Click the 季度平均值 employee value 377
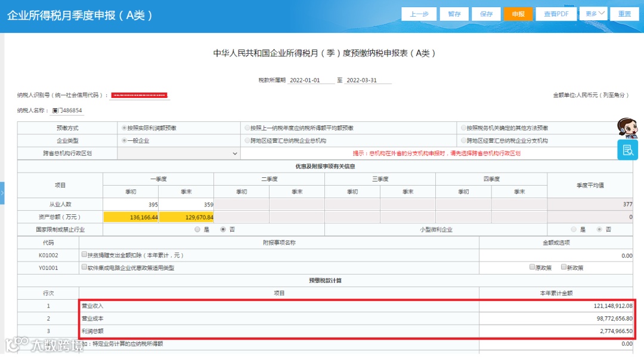644x357 pixels. [x=590, y=204]
